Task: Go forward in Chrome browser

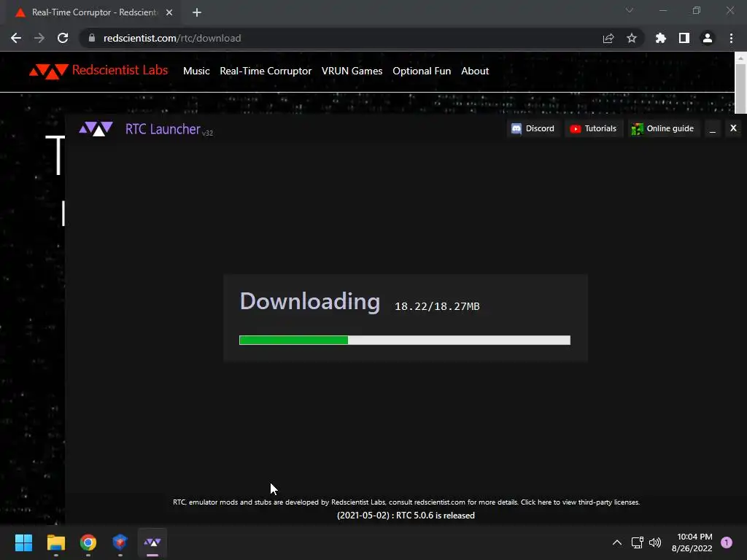Action: 39,38
